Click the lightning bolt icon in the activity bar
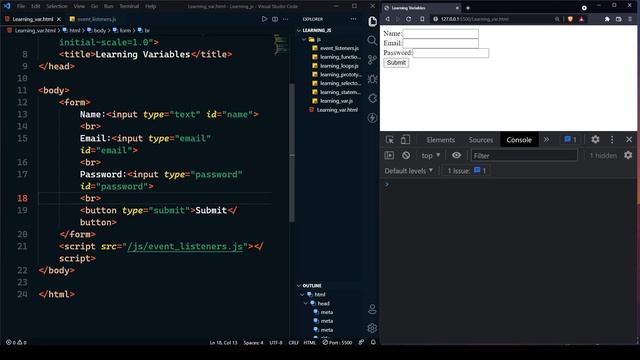 tap(372, 118)
